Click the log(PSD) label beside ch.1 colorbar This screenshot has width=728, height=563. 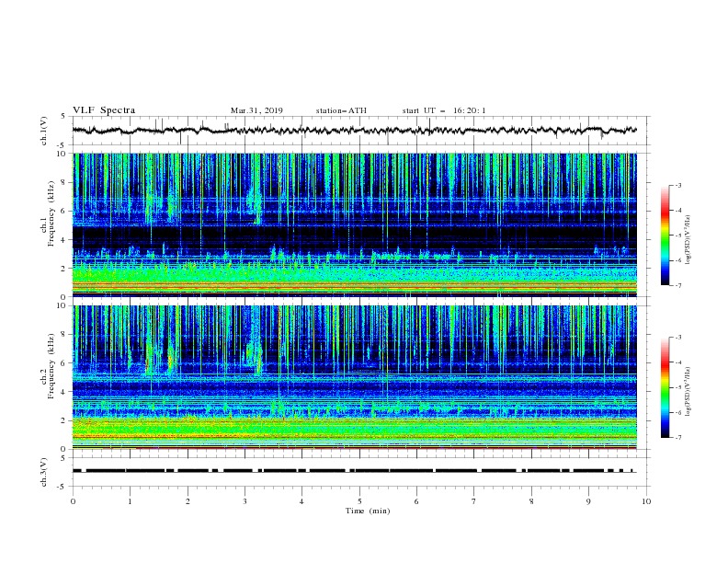688,240
